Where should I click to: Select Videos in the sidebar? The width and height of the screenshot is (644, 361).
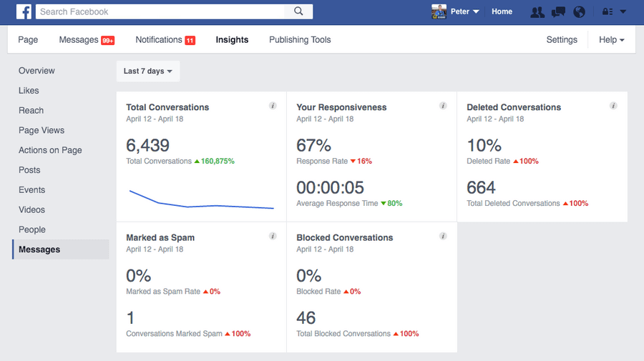(31, 209)
